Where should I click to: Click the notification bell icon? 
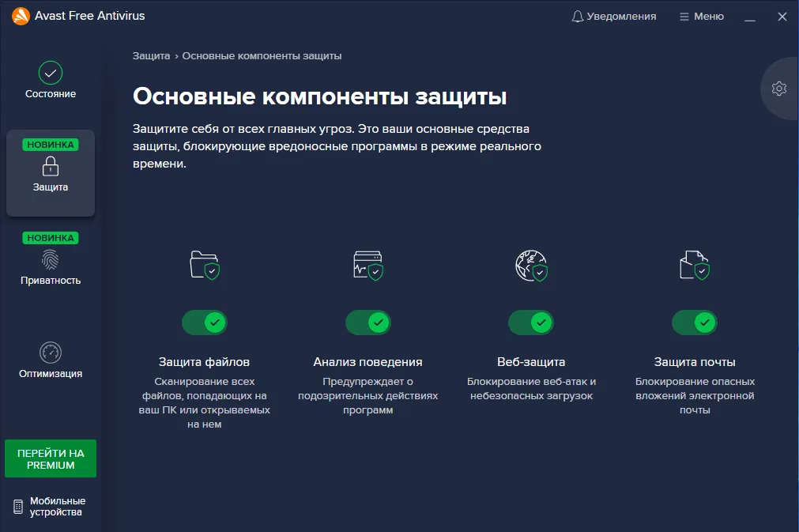[578, 17]
